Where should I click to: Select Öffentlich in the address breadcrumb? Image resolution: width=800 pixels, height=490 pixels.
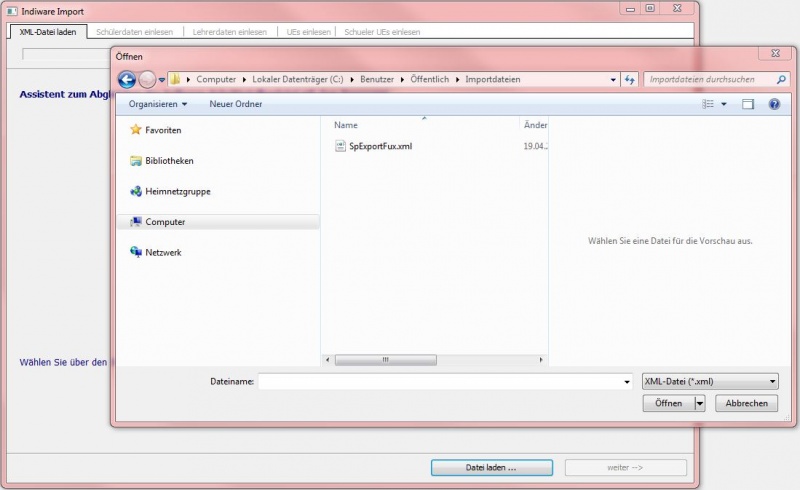click(x=430, y=80)
